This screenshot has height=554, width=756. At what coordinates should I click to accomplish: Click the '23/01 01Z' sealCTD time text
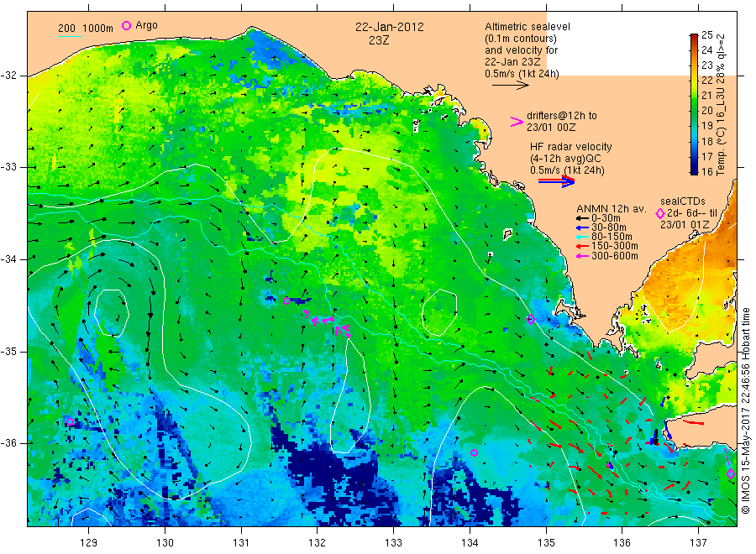coord(685,224)
